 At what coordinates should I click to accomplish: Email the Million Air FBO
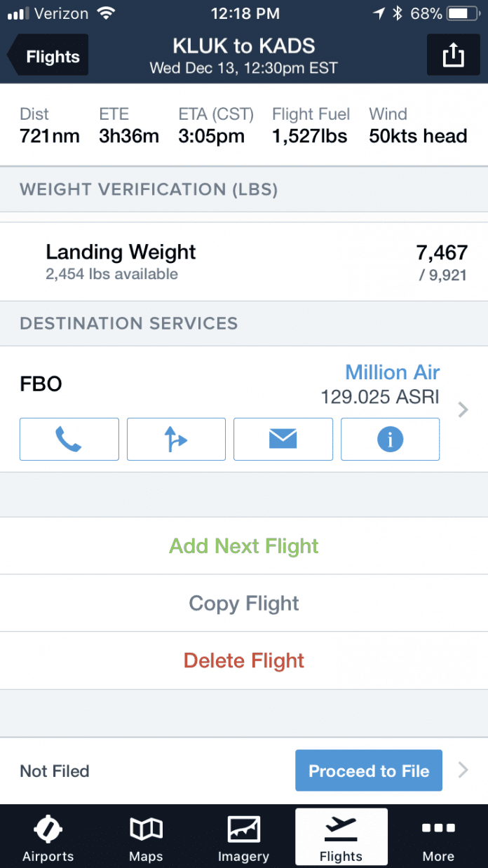[283, 439]
